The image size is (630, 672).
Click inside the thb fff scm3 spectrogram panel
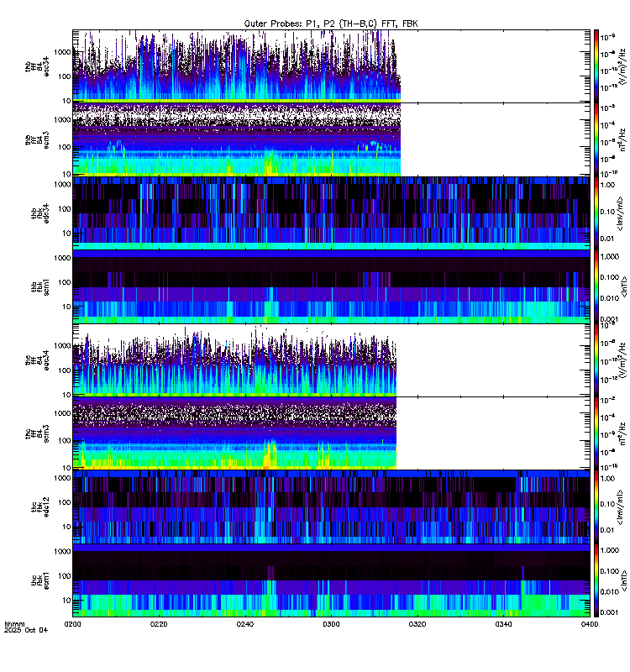click(x=331, y=139)
